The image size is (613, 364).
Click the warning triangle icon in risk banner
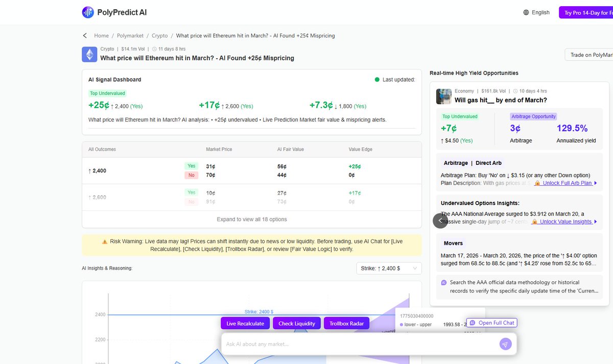tap(105, 241)
